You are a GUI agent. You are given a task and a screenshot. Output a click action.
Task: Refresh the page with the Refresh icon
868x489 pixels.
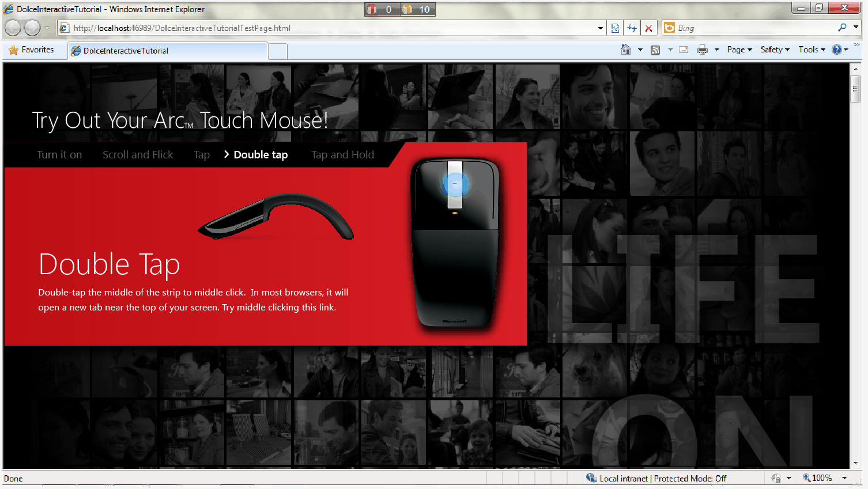[632, 28]
